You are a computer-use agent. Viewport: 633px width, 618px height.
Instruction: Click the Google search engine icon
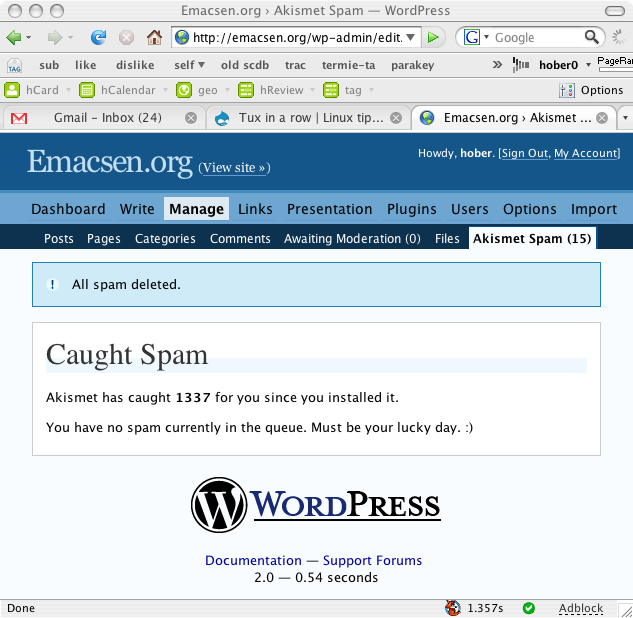[x=472, y=38]
